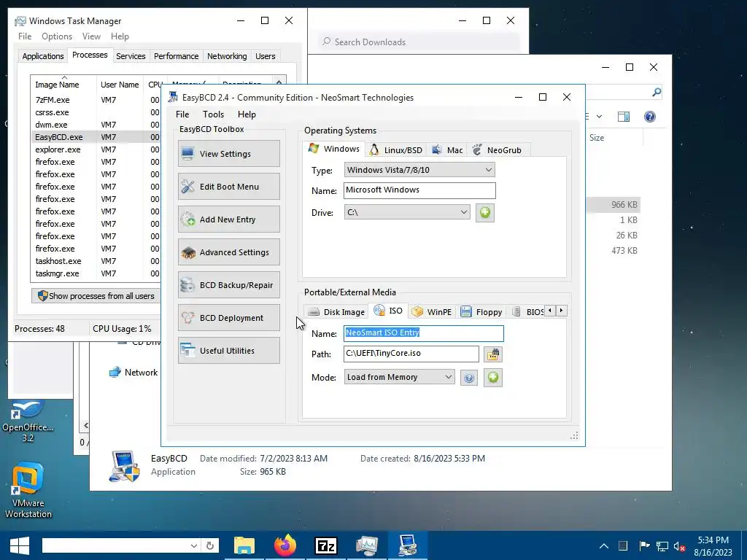Select the Floppy media tab
The image size is (747, 560).
[481, 312]
